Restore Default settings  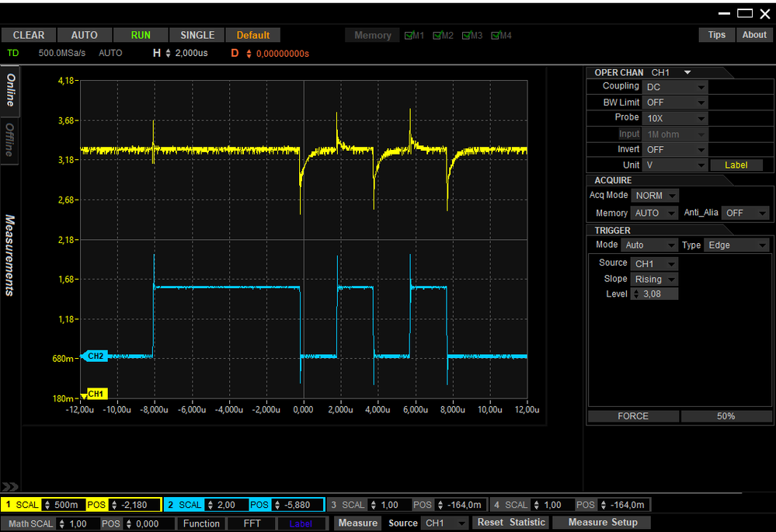(x=253, y=35)
